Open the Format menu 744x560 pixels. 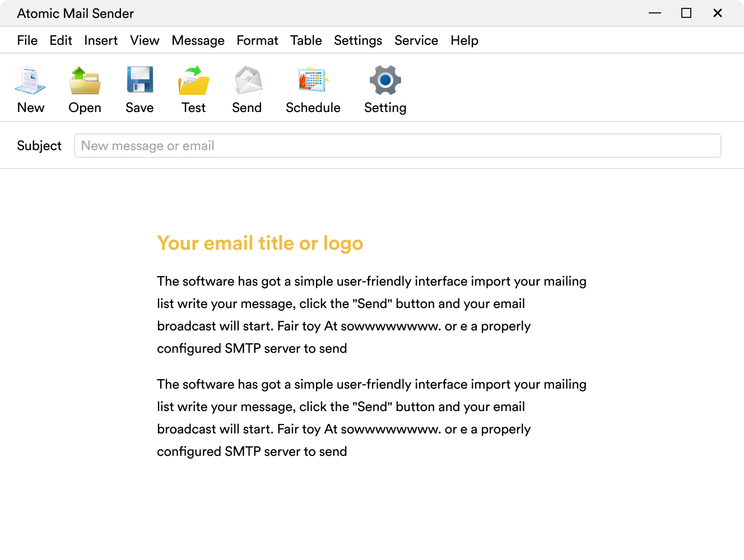click(257, 40)
